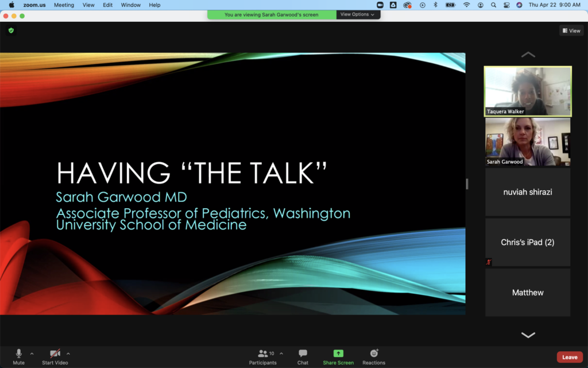This screenshot has width=588, height=368.
Task: Open the Window menu in menu bar
Action: pos(131,5)
